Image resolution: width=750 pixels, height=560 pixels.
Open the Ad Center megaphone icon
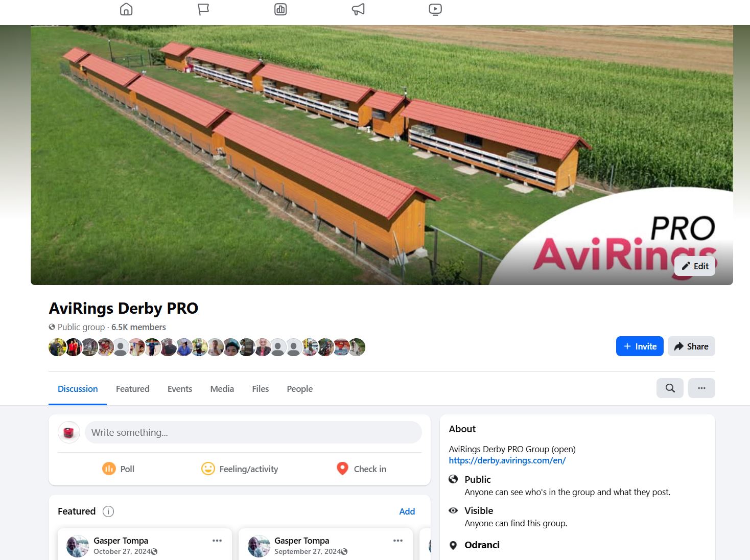(358, 9)
